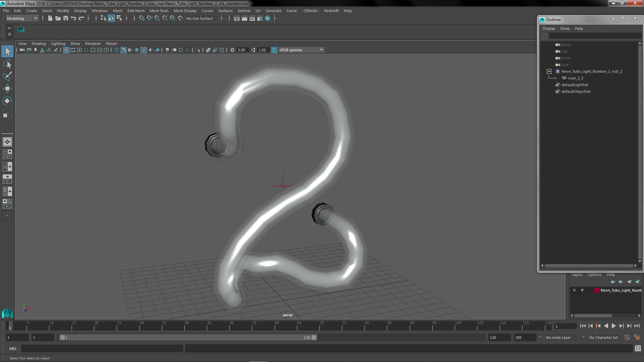Expand Neon_Tube_Light_Number_2_ncl1_1 tree node

click(548, 71)
